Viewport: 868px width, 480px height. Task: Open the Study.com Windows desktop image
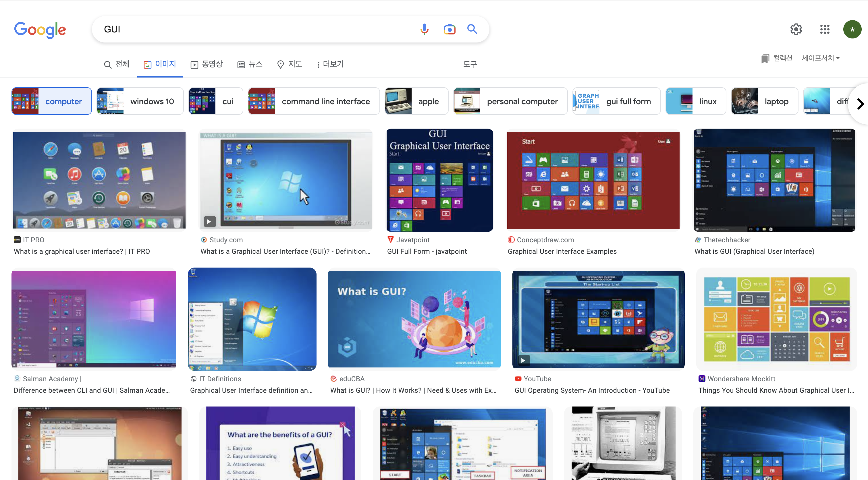[x=286, y=180]
